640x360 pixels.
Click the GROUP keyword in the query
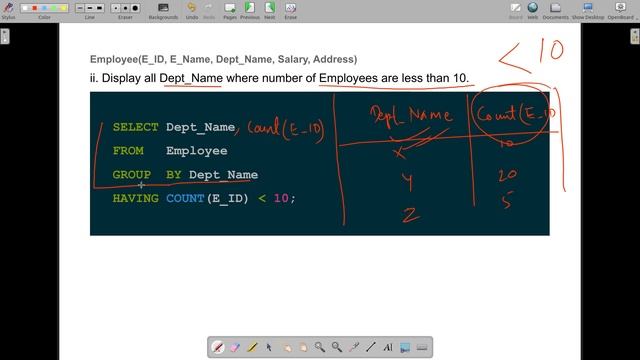[132, 175]
